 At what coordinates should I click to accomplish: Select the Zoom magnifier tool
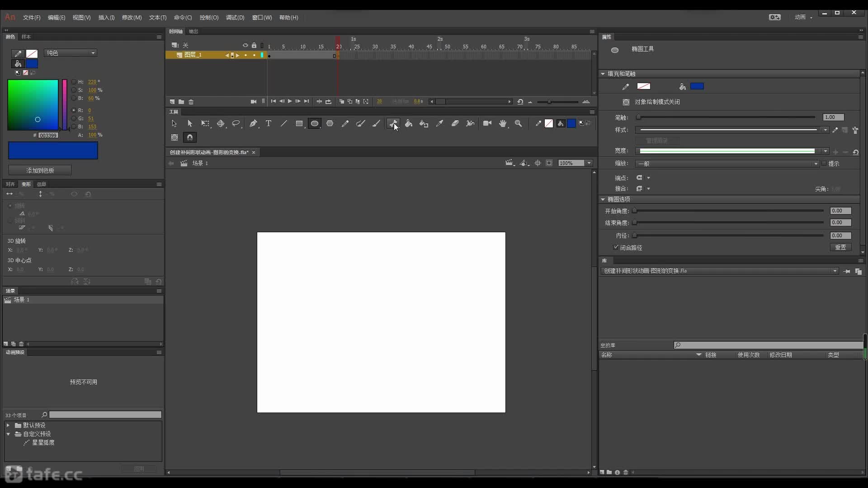519,123
